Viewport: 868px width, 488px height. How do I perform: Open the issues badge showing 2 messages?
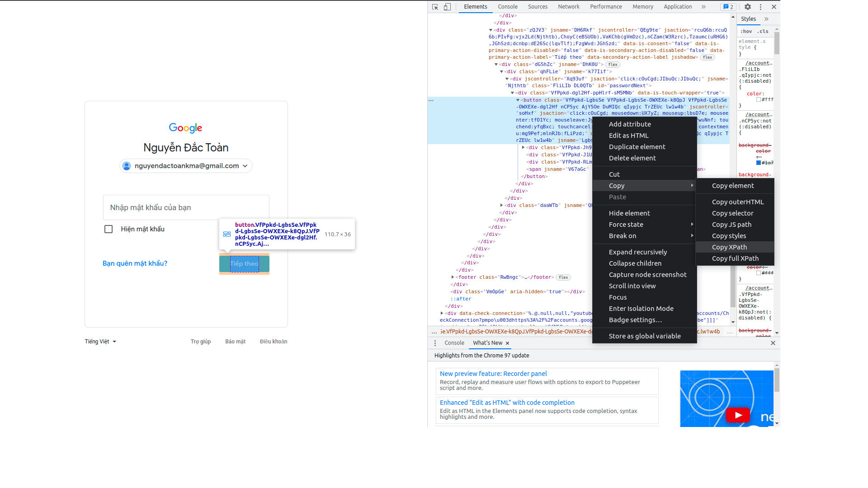click(728, 7)
